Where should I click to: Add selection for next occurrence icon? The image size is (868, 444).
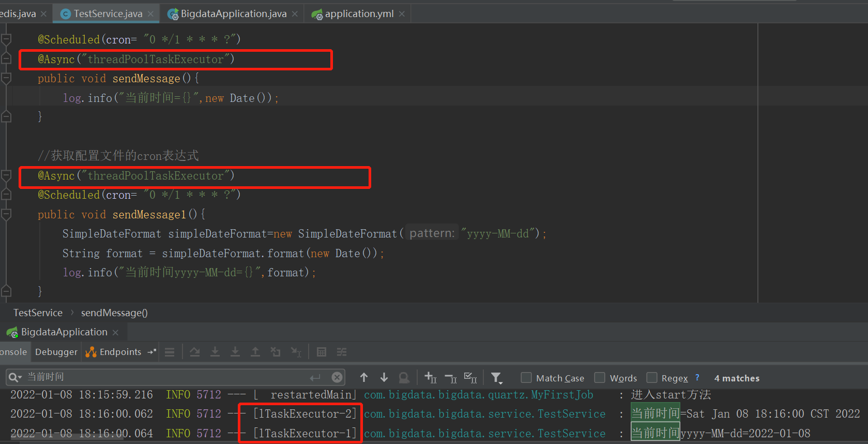[x=431, y=378]
